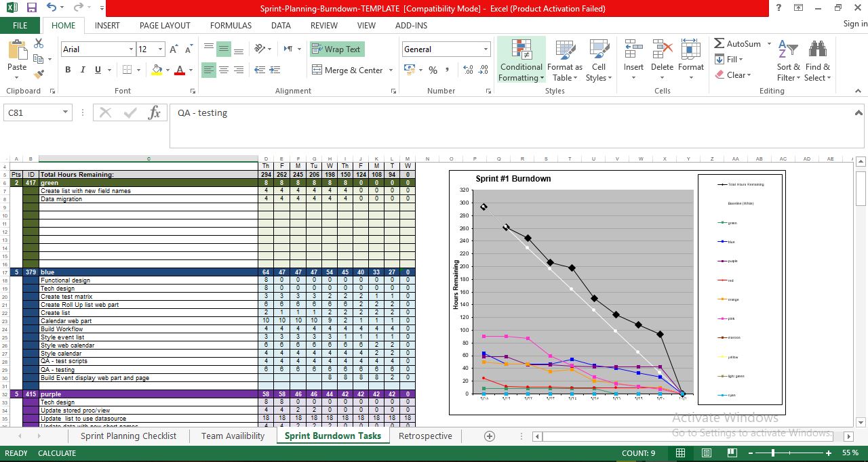Click the Orientation text angle icon
The width and height of the screenshot is (868, 462).
pyautogui.click(x=260, y=49)
